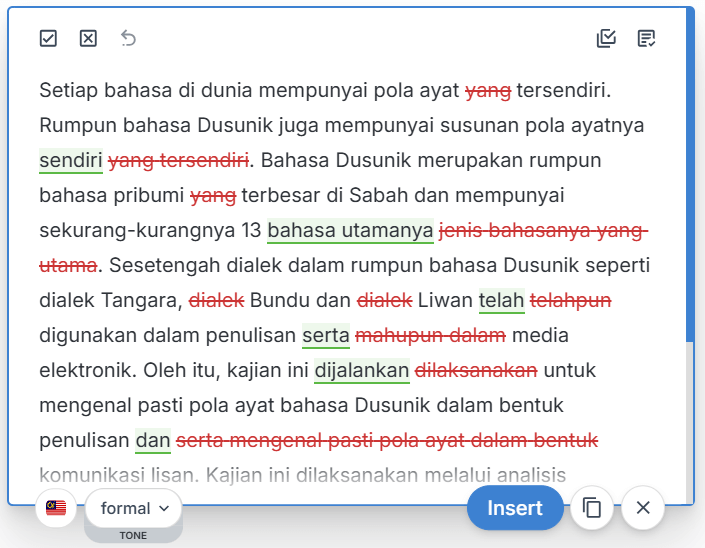Click the accept-change checkmark icon

pos(48,39)
